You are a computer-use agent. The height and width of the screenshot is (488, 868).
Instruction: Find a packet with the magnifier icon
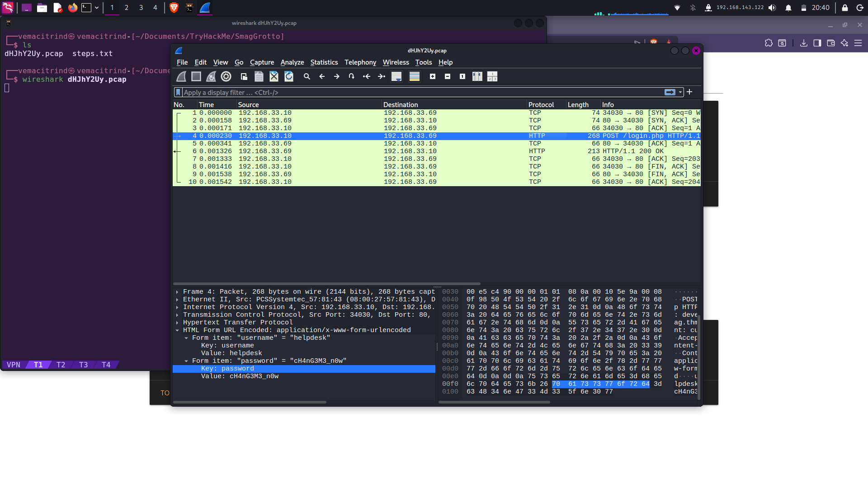coord(307,76)
